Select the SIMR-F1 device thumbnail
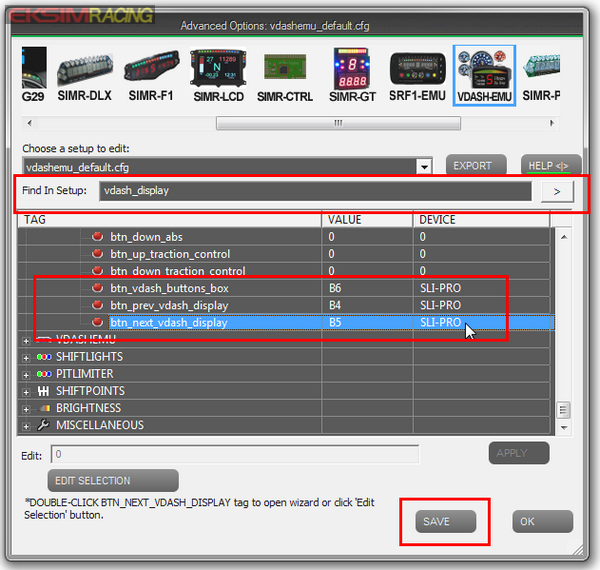The image size is (600, 570). click(x=151, y=75)
